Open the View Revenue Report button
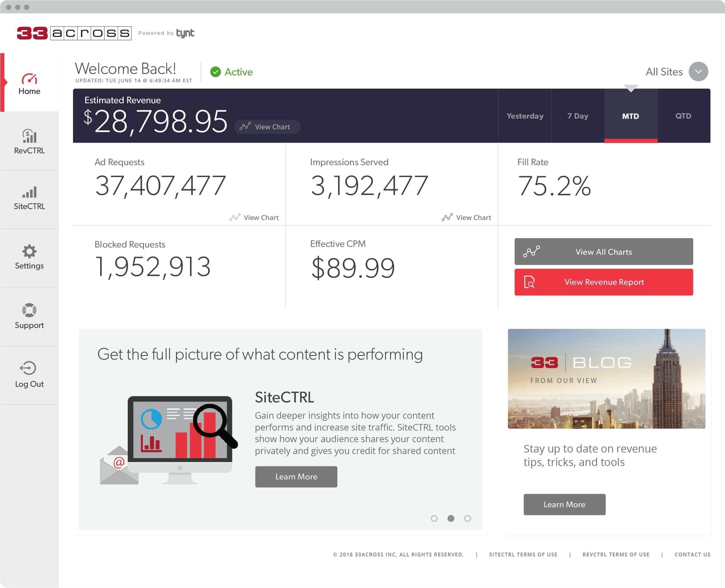 pos(604,282)
